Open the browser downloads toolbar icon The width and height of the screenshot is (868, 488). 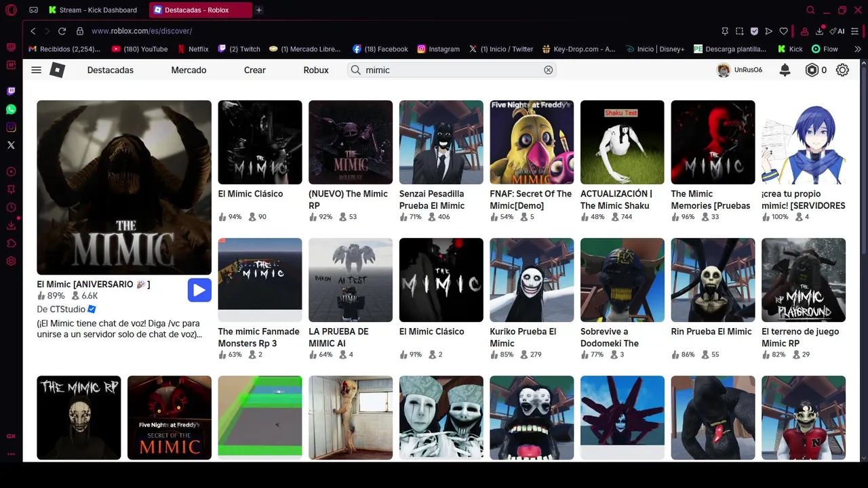pos(820,31)
